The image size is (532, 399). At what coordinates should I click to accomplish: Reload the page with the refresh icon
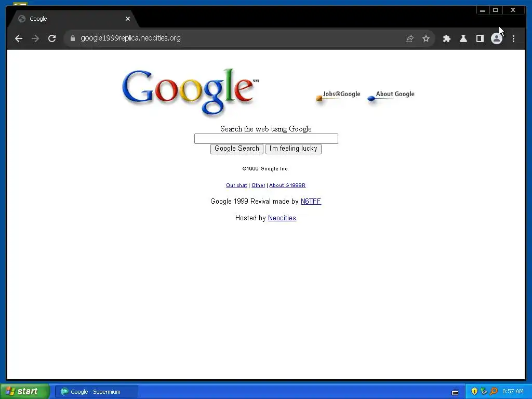click(52, 38)
